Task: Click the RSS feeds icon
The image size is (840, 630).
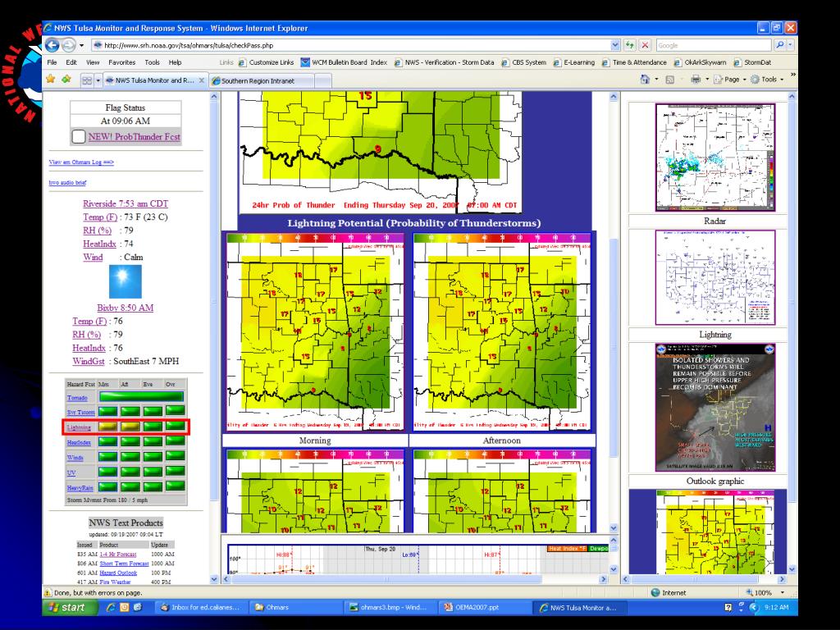Action: (x=669, y=80)
